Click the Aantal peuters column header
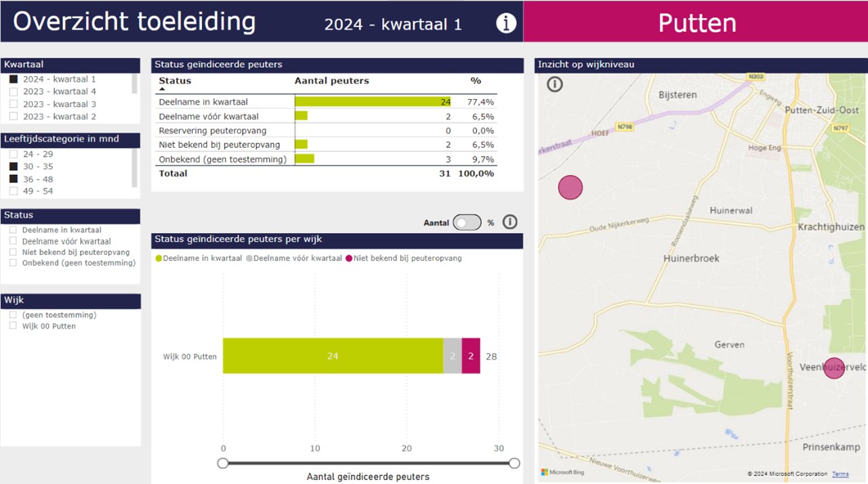Viewport: 868px width, 484px height. coord(331,81)
